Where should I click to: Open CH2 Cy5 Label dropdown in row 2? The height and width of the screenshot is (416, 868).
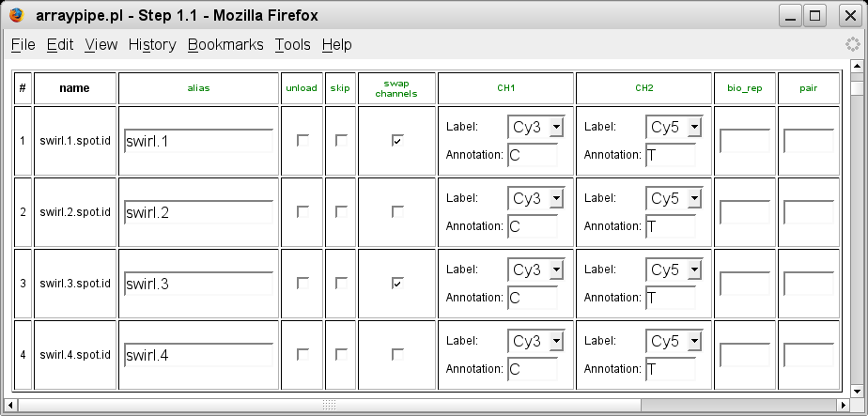[674, 198]
